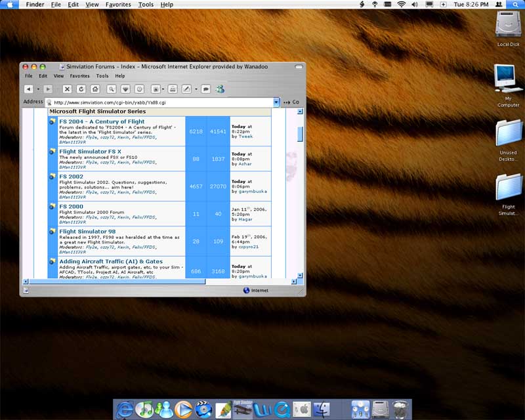Expand the Mail button dropdown arrow
This screenshot has height=420, width=525.
[164, 89]
